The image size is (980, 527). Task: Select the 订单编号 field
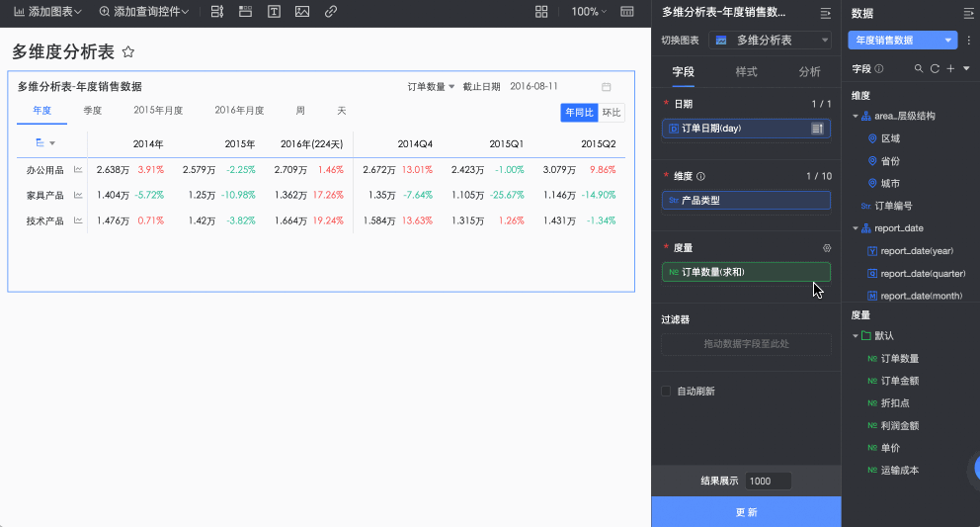[x=893, y=206]
